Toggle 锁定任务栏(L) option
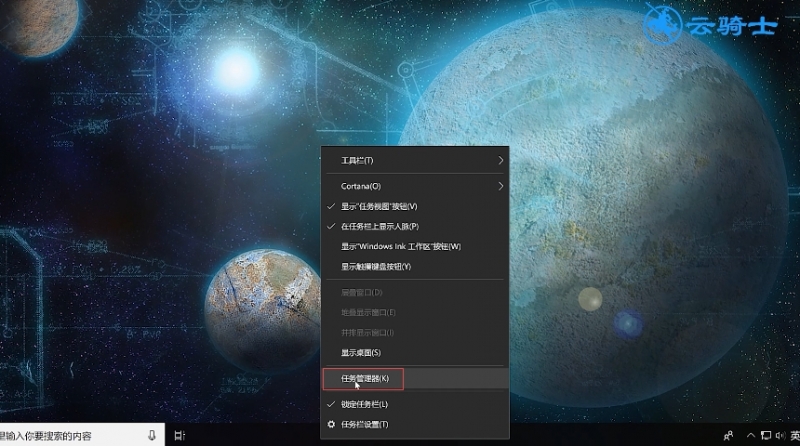Screen dimensions: 800x446 click(x=415, y=404)
